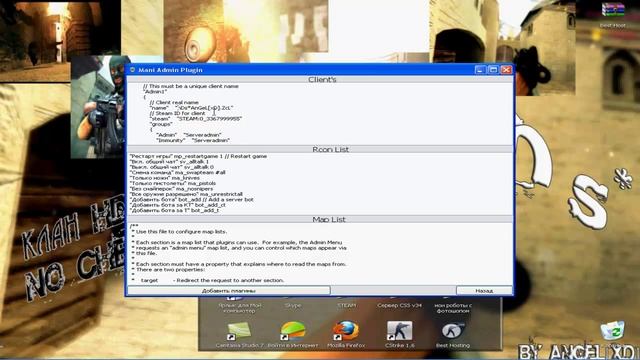
Task: Click the "Each section must have a property" line
Action: 239,264
